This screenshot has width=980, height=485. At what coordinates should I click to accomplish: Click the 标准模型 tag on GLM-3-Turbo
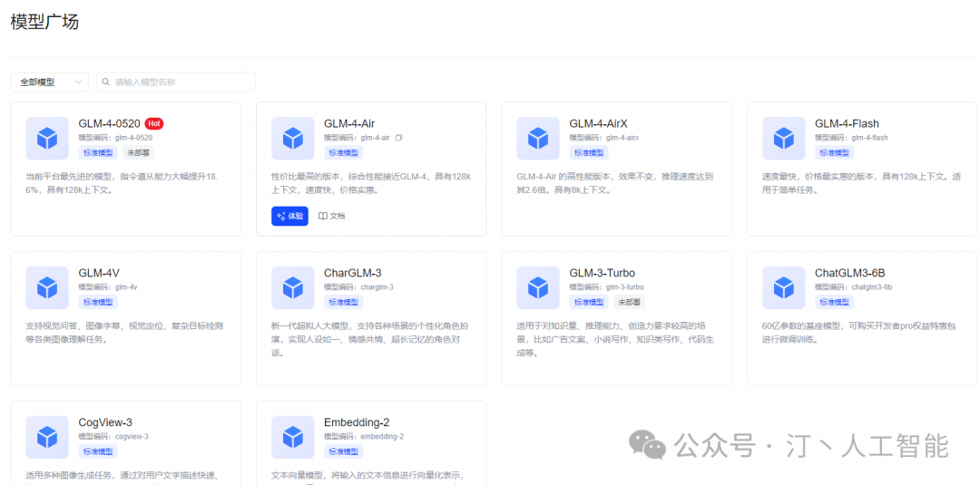(x=589, y=302)
